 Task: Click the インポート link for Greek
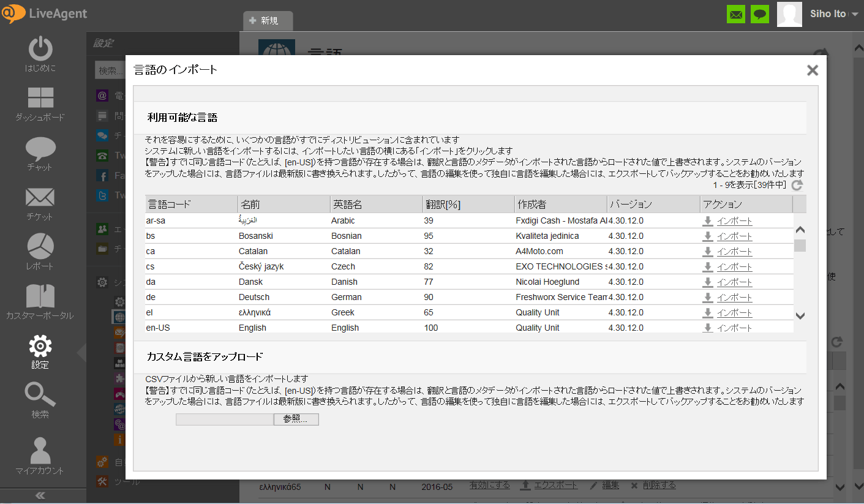(x=735, y=313)
